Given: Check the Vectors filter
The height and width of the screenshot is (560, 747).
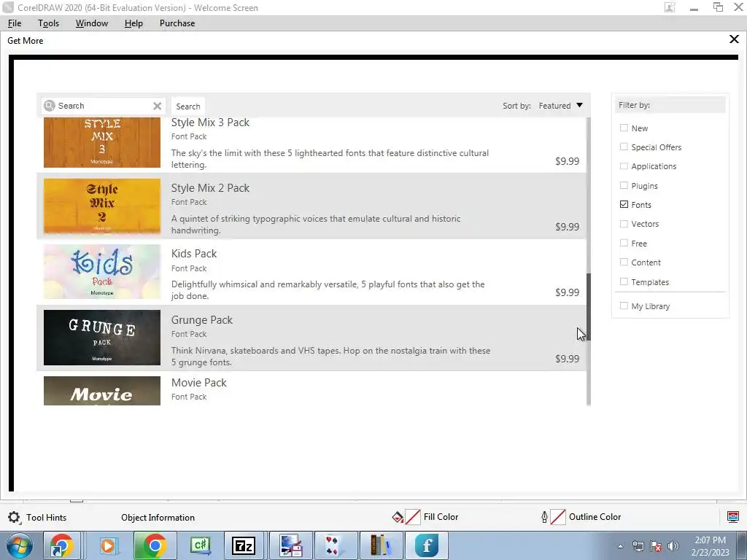Looking at the screenshot, I should pos(624,223).
